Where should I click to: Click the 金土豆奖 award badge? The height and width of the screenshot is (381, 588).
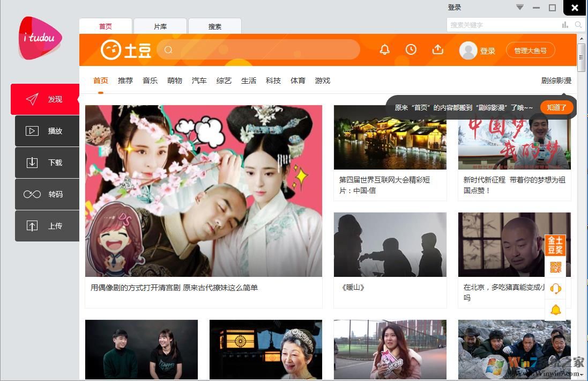[556, 245]
